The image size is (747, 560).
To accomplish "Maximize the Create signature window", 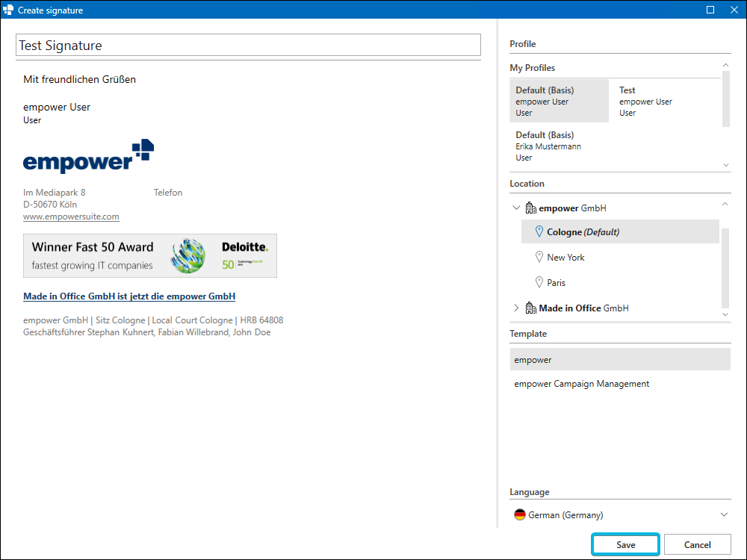I will 710,10.
